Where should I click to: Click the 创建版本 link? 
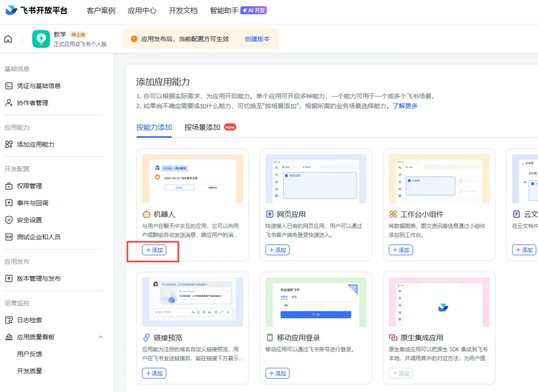point(258,39)
